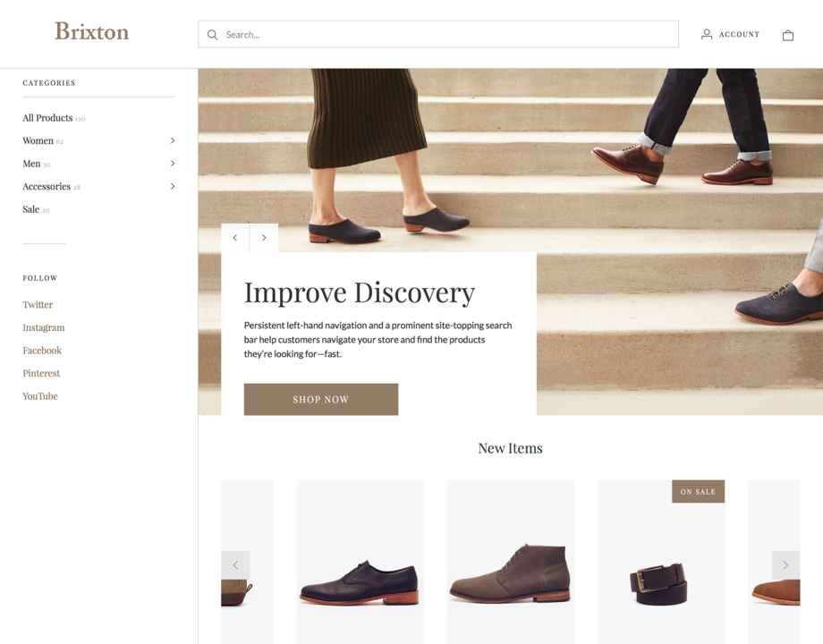This screenshot has height=644, width=823.
Task: Visit the Pinterest follow link
Action: tap(41, 373)
